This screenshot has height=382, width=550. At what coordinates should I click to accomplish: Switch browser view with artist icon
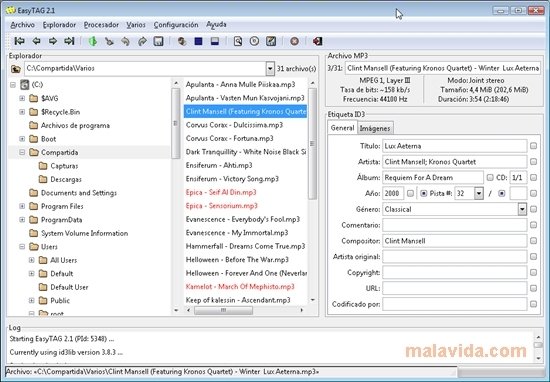point(182,41)
